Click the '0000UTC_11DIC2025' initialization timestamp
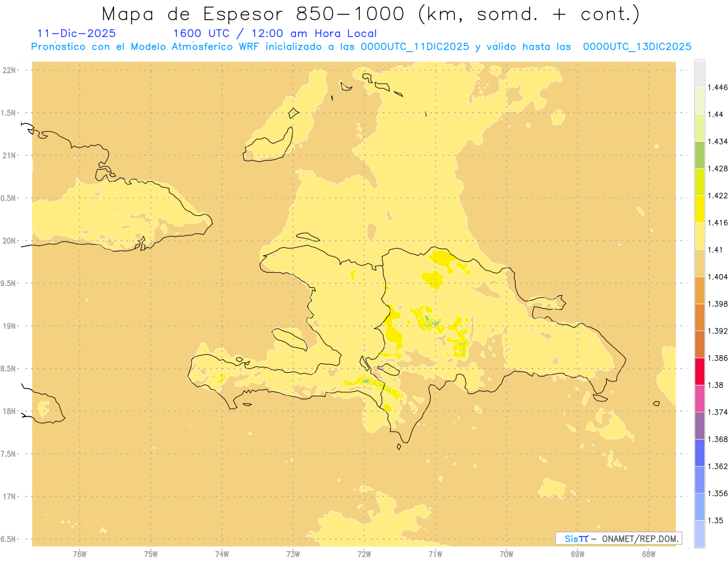 [415, 47]
